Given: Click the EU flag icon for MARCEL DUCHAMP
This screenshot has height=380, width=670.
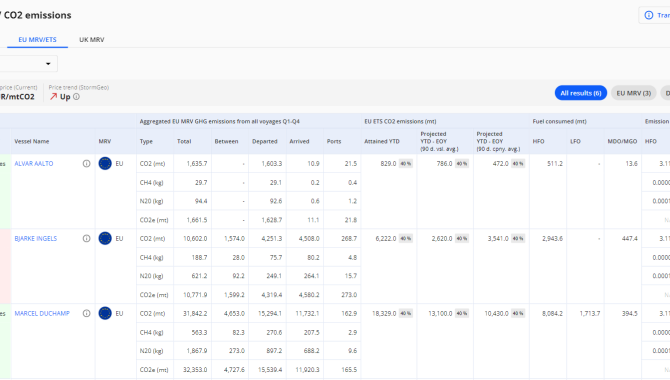Looking at the screenshot, I should (x=105, y=313).
